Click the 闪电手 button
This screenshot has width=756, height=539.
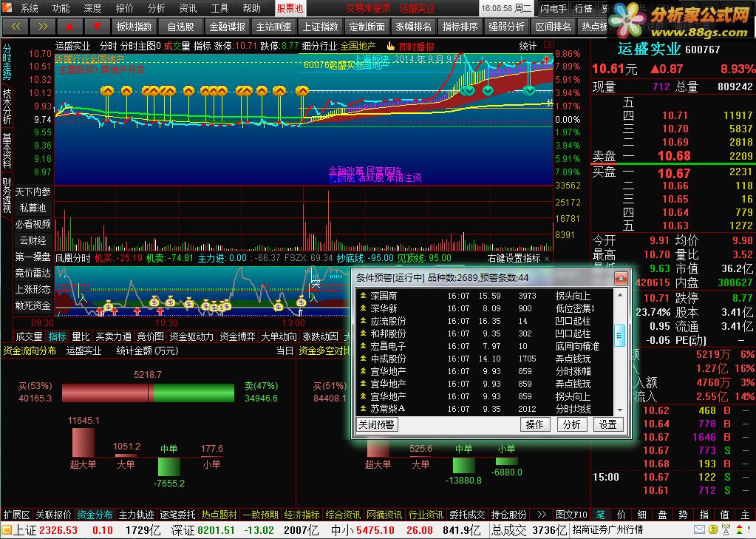pos(554,8)
